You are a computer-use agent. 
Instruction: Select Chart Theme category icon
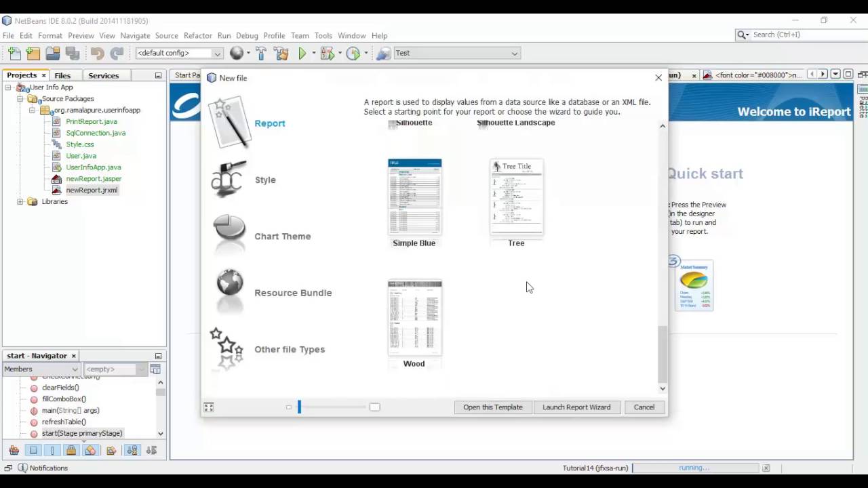coord(229,235)
